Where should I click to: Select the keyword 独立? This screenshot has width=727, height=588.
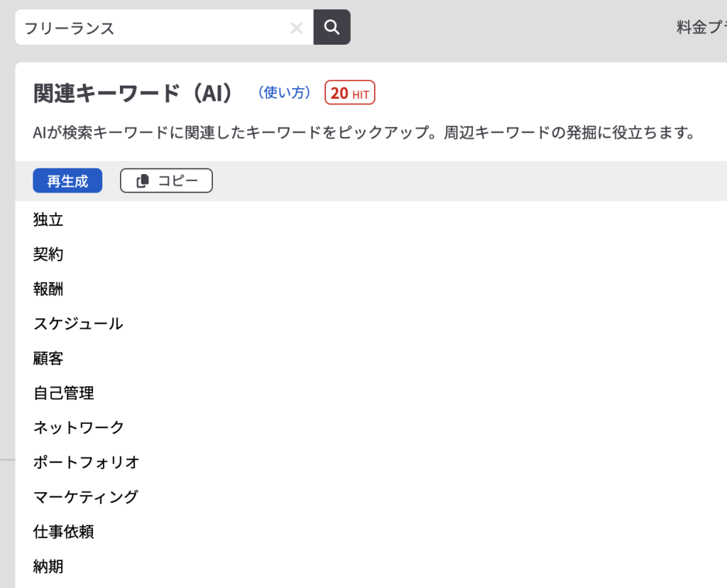click(48, 220)
